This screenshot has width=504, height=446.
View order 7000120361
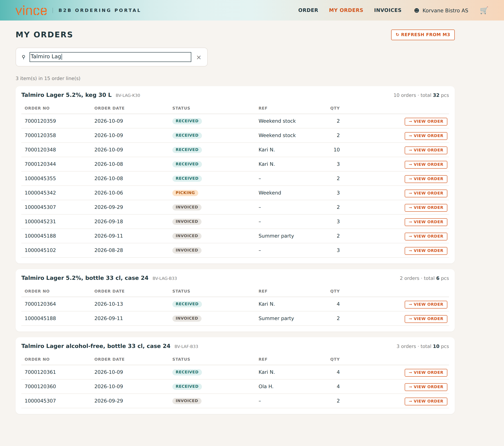[426, 373]
